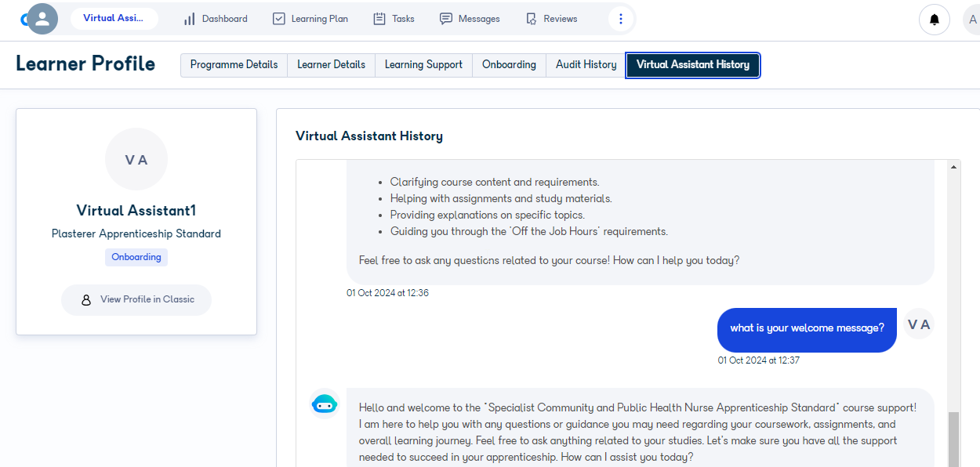Go to Learning Plan
The width and height of the screenshot is (980, 467).
[310, 19]
